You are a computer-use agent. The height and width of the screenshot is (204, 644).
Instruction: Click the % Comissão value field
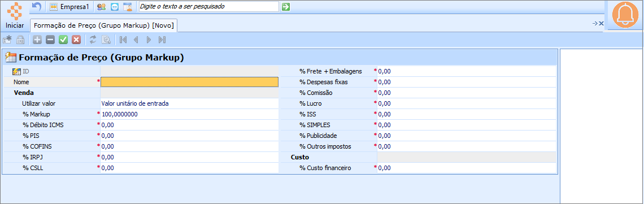(x=467, y=93)
